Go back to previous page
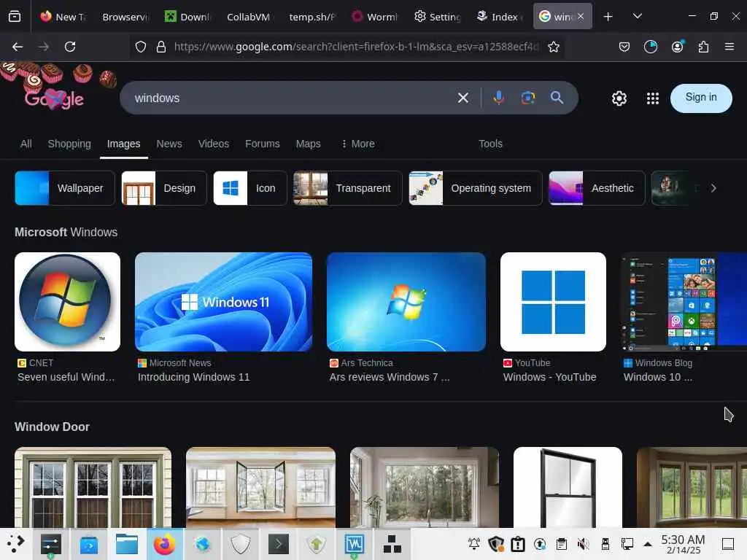The image size is (747, 560). (x=18, y=47)
